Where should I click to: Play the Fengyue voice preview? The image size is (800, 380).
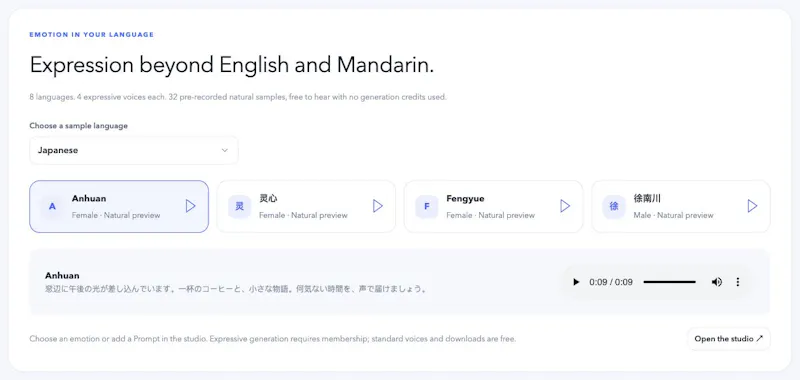coord(565,206)
